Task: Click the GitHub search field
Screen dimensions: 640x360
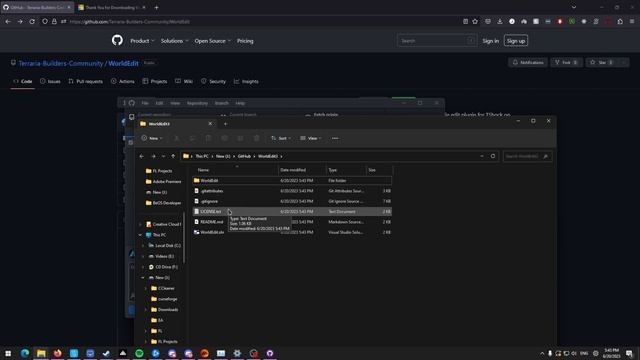Action: click(437, 41)
